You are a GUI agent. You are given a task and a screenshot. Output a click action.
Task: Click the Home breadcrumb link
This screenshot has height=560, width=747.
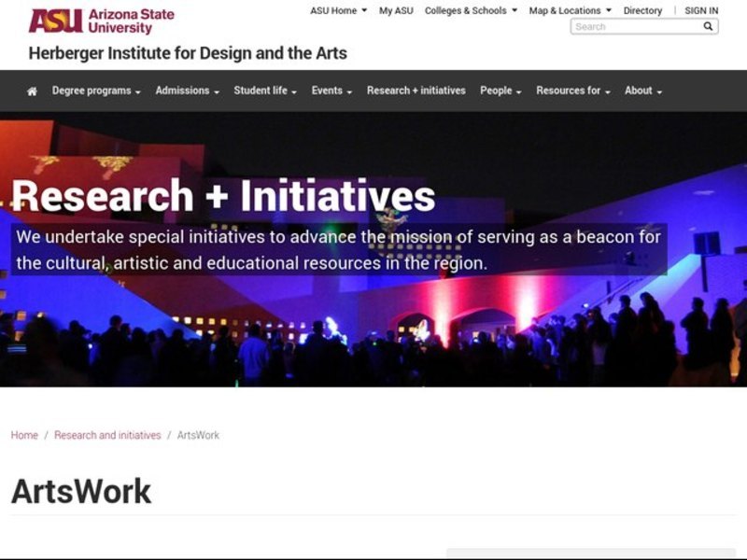(24, 436)
